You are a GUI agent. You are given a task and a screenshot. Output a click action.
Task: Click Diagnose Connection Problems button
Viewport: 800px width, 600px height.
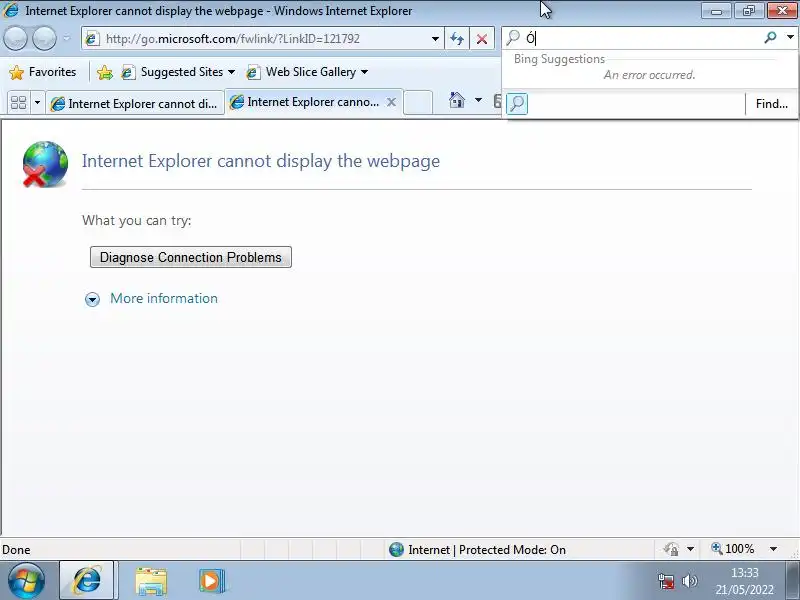pos(191,257)
